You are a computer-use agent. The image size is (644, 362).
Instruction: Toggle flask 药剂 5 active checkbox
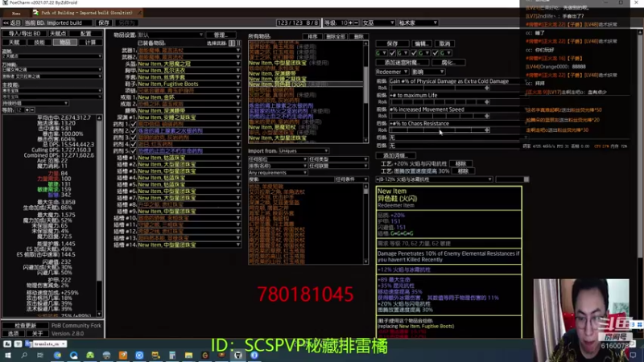click(133, 150)
